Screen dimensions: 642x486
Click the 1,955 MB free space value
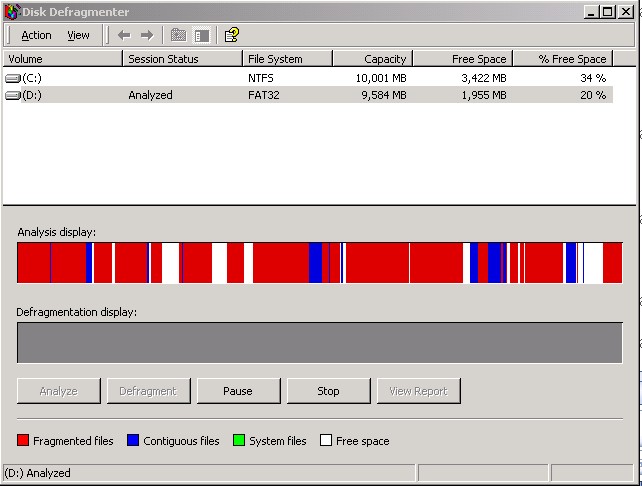pos(484,95)
